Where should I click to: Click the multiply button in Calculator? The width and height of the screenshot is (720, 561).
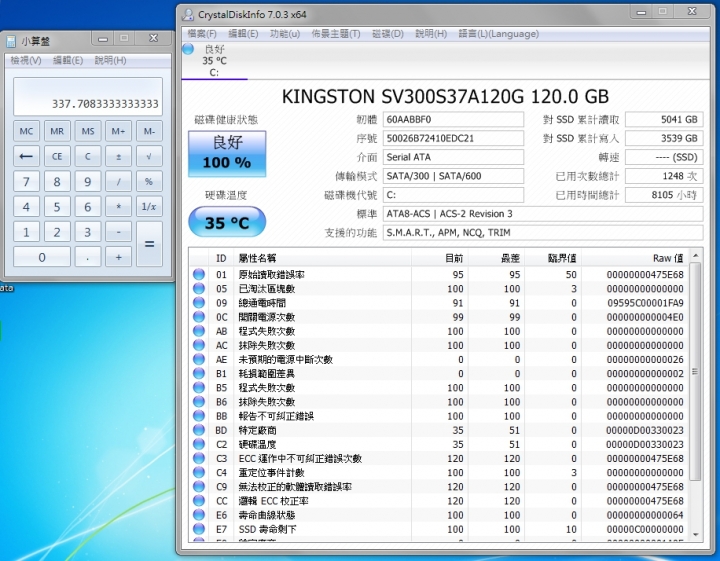tap(118, 207)
